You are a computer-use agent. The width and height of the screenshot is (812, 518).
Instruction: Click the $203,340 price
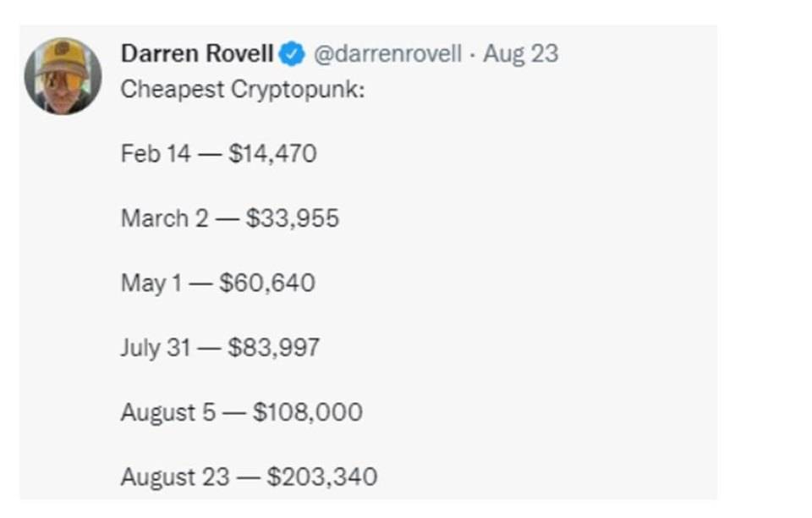(322, 477)
